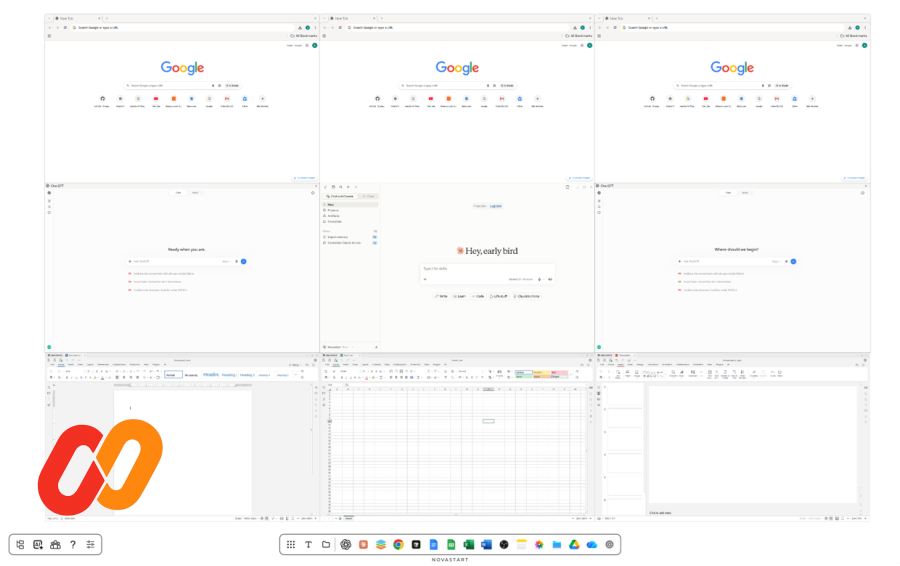Open the app grid launcher in the dock
Screen dimensions: 900x566
coord(291,545)
